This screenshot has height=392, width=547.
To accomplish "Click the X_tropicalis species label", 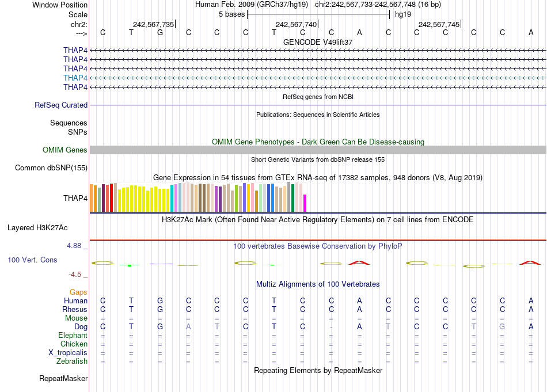I will click(x=68, y=353).
